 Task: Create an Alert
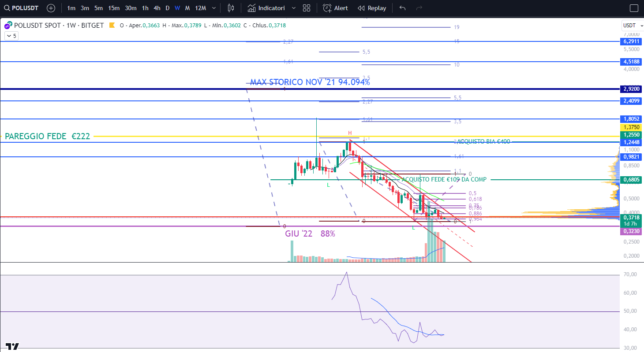tap(335, 8)
